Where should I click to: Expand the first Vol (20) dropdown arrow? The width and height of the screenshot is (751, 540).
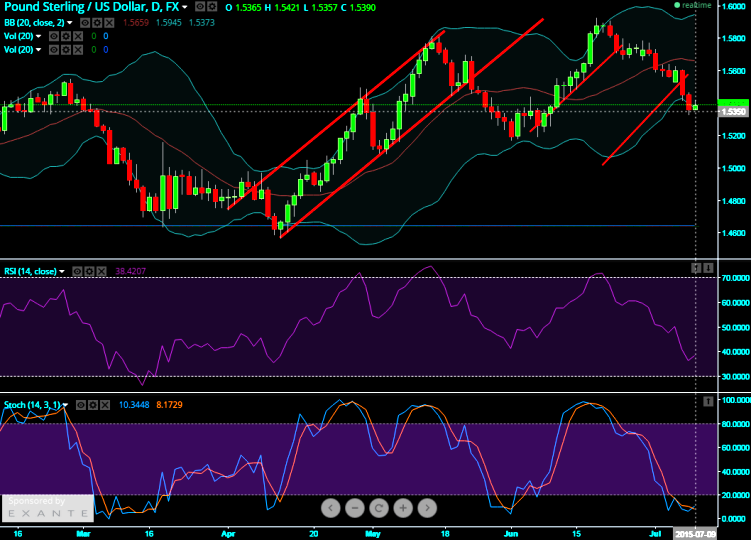pyautogui.click(x=39, y=36)
